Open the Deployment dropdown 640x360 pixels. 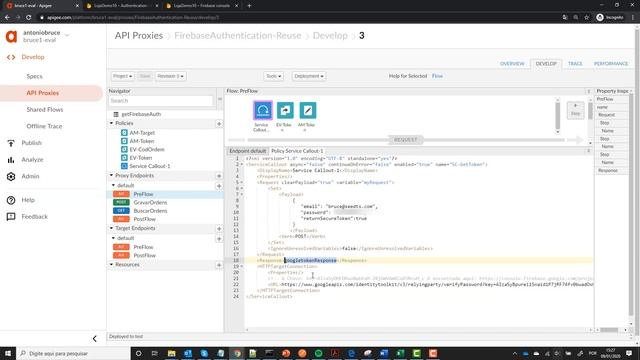pos(309,76)
